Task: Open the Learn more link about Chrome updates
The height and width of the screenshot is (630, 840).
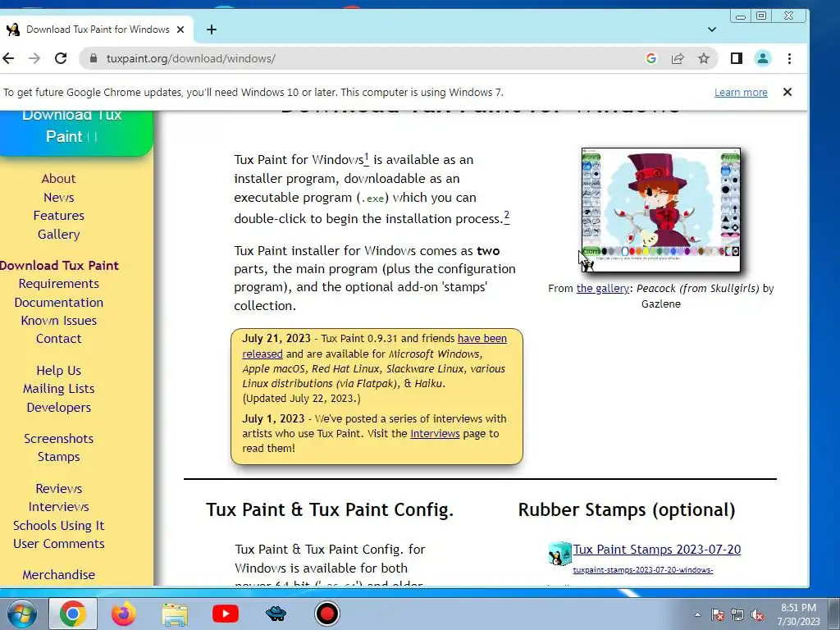Action: pyautogui.click(x=741, y=92)
